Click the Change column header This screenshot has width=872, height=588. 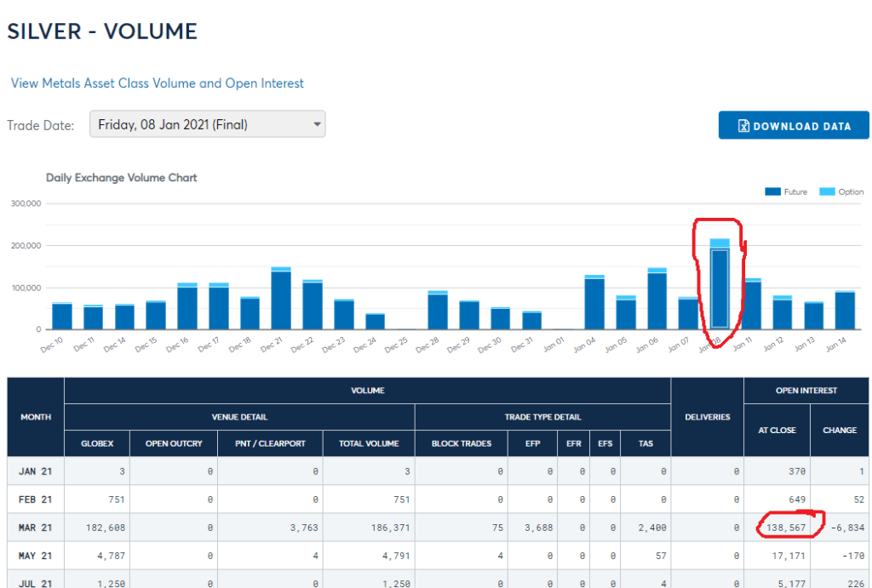[840, 430]
